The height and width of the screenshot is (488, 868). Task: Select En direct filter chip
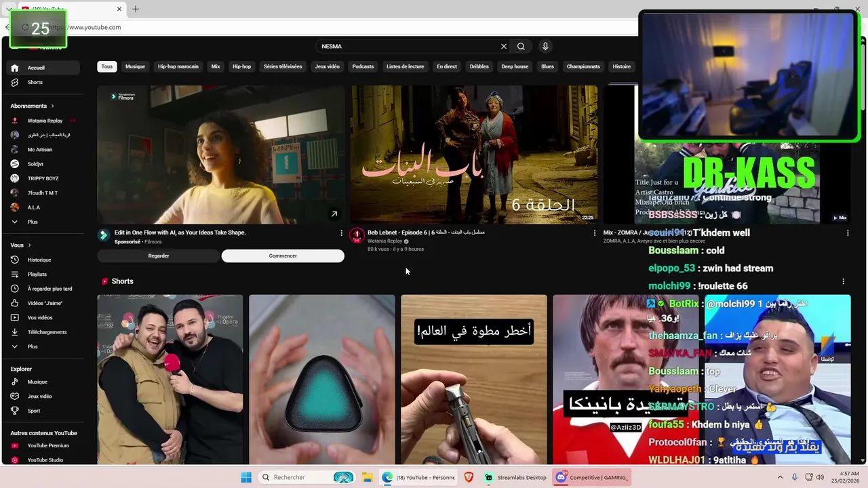447,66
